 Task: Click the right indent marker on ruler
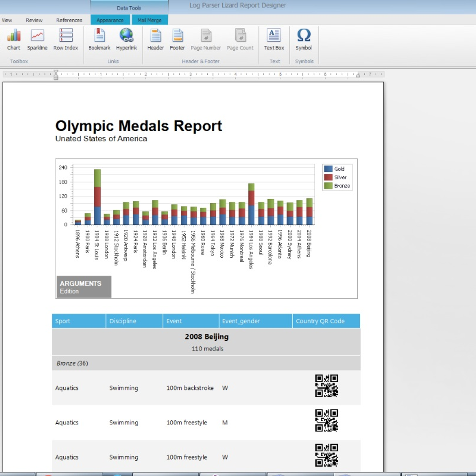(358, 75)
